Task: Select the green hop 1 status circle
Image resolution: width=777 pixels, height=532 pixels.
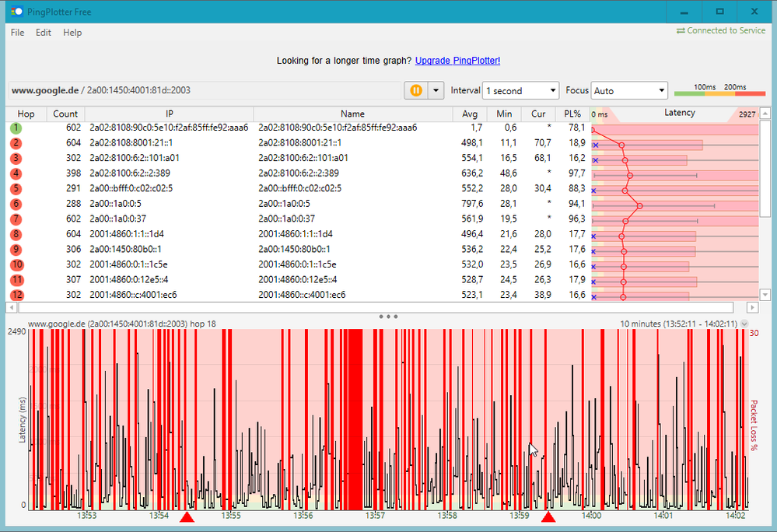Action: (16, 128)
